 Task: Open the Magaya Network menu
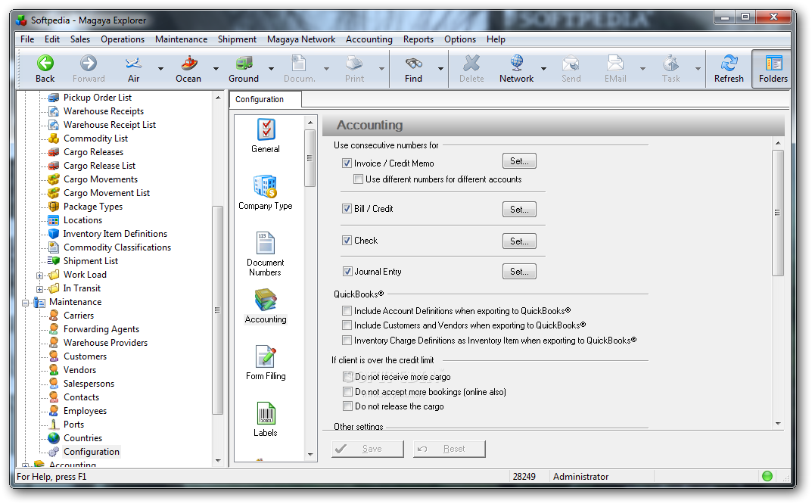coord(301,39)
